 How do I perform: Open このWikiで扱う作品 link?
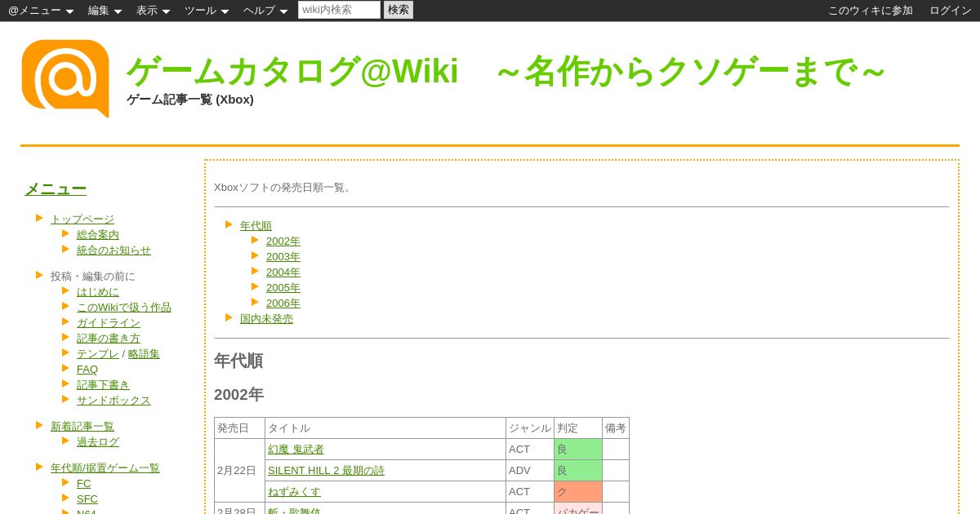[124, 307]
